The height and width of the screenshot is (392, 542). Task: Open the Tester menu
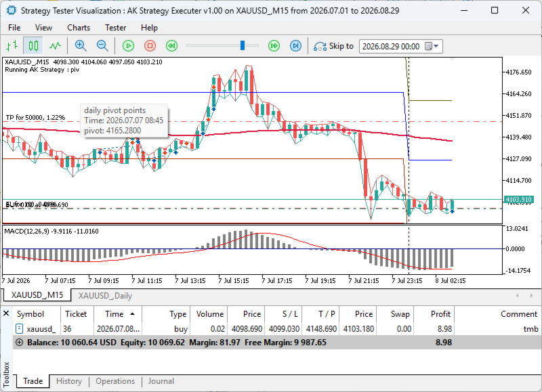pyautogui.click(x=115, y=28)
